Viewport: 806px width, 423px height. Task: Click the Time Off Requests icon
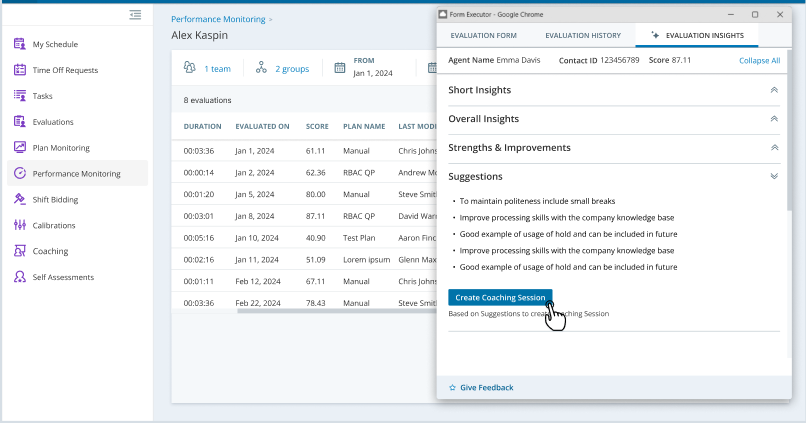pyautogui.click(x=19, y=70)
